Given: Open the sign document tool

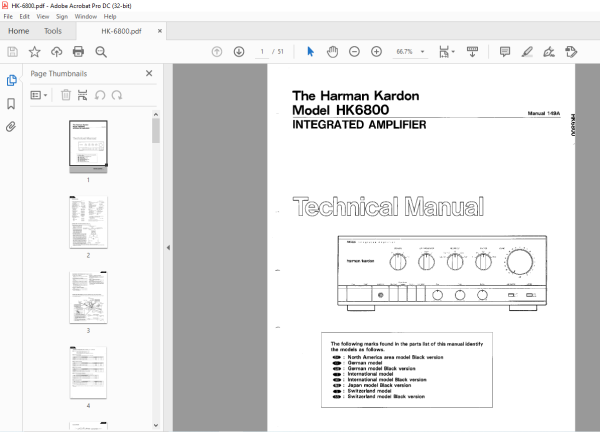Looking at the screenshot, I should click(x=549, y=52).
